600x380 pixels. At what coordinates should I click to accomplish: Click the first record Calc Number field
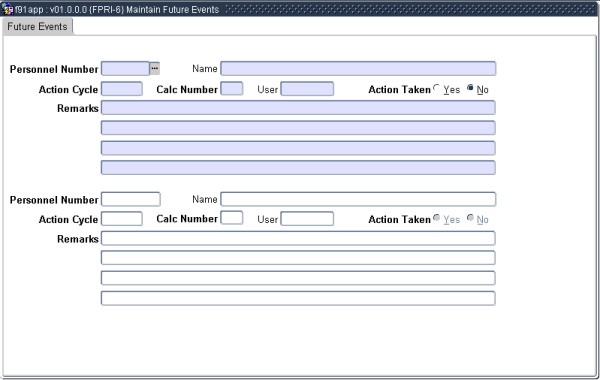(232, 88)
